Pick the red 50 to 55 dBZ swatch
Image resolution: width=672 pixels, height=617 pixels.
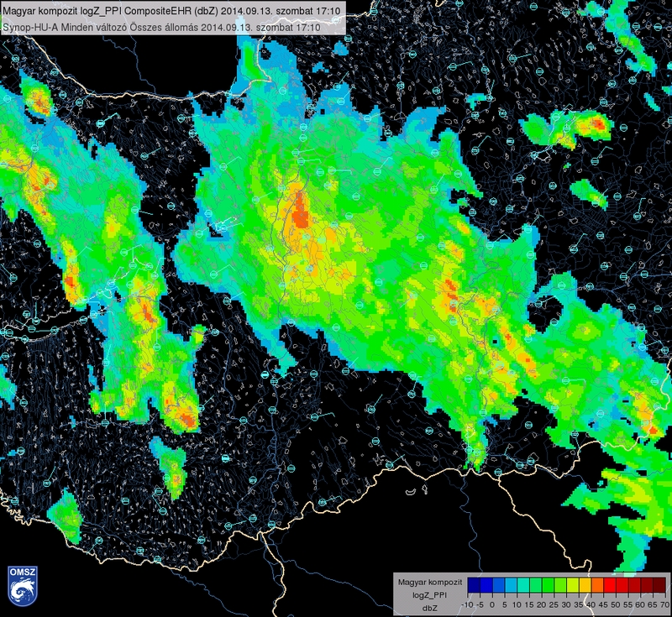coord(622,585)
